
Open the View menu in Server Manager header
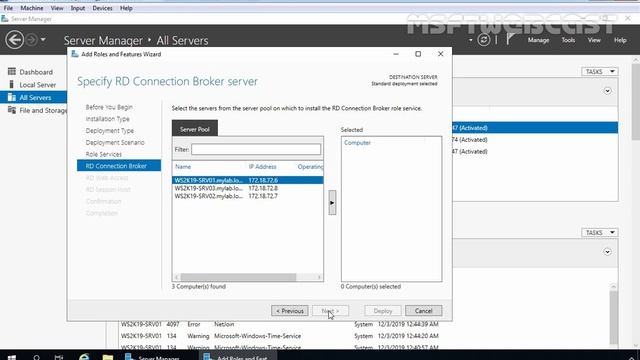coord(594,40)
